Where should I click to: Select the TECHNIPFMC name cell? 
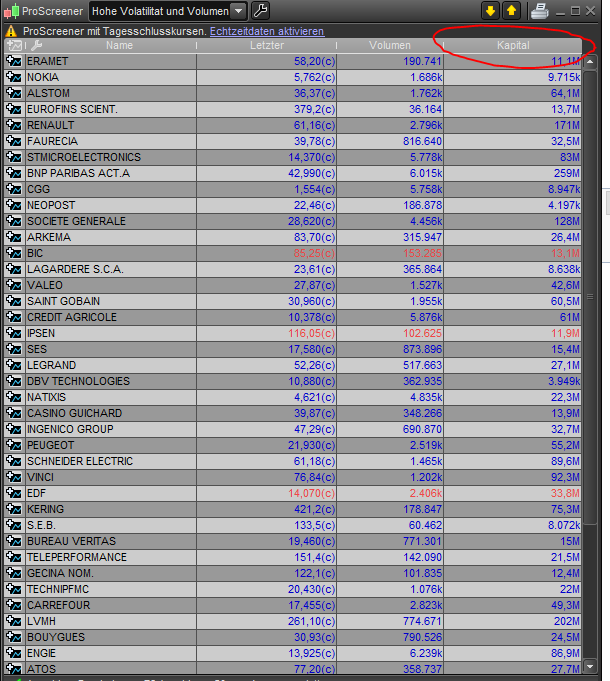coord(111,589)
